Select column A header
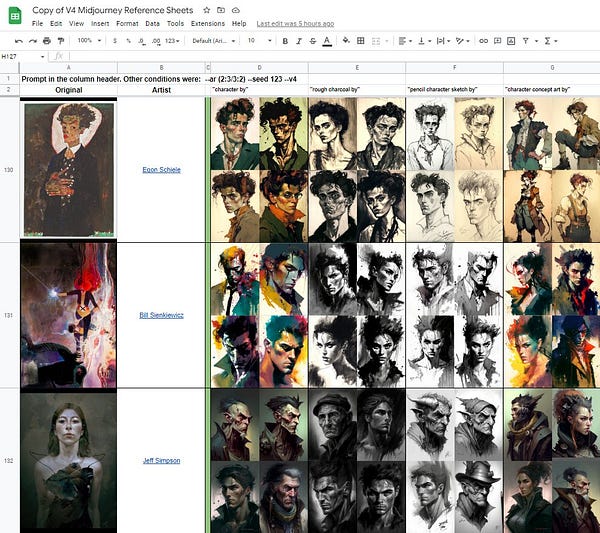 (x=68, y=68)
